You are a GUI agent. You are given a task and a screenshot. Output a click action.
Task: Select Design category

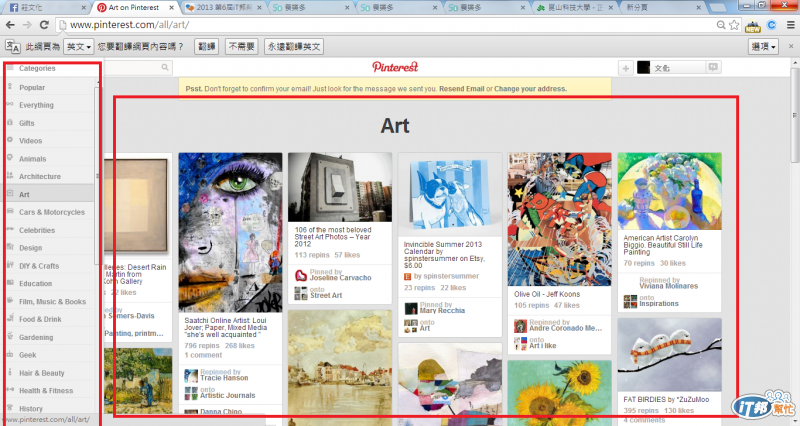pos(31,248)
